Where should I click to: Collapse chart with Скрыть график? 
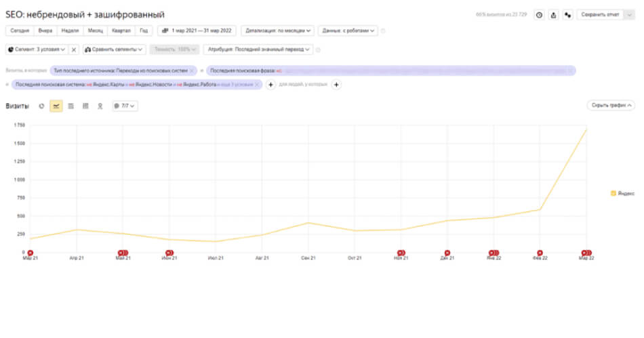pos(611,106)
